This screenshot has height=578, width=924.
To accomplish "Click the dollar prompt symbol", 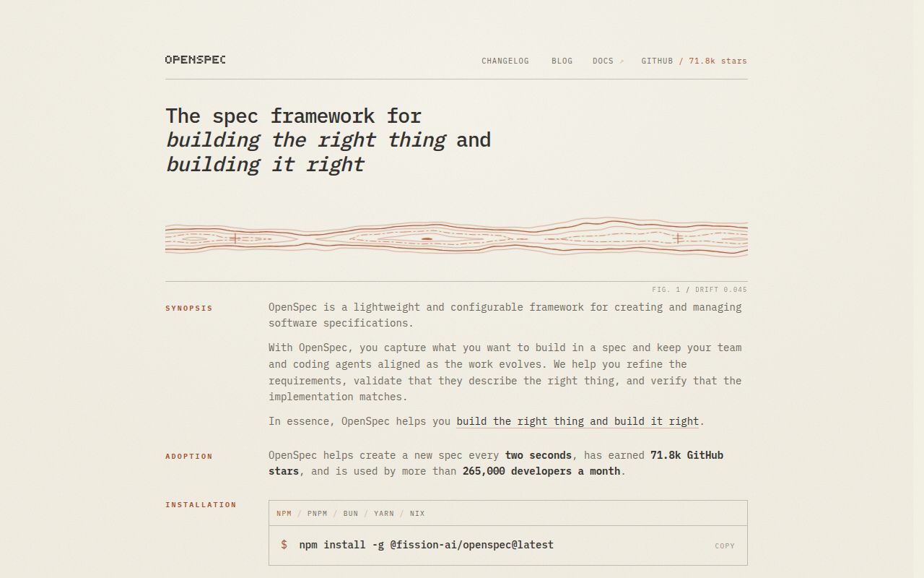I will [284, 545].
